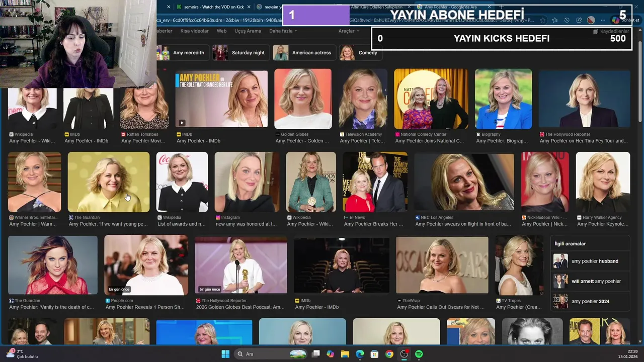Switch to the 'mevsim y...' tab
The image size is (644, 362).
click(269, 7)
